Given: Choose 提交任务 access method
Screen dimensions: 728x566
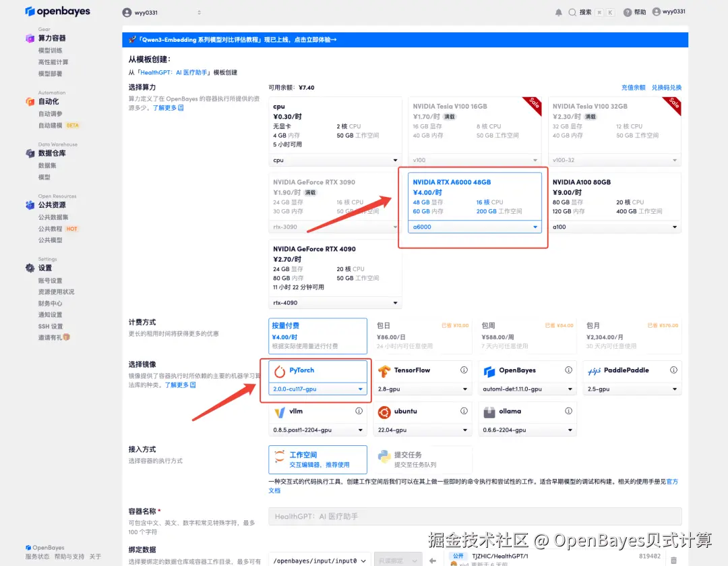Looking at the screenshot, I should (x=423, y=459).
